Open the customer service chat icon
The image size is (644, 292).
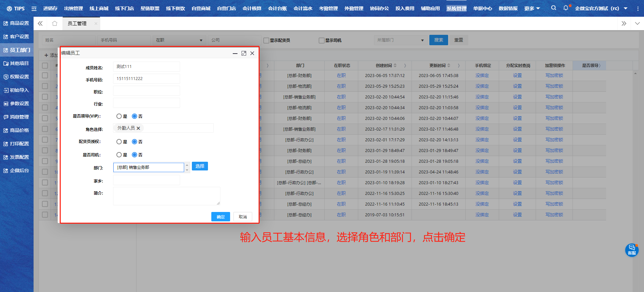click(x=632, y=250)
